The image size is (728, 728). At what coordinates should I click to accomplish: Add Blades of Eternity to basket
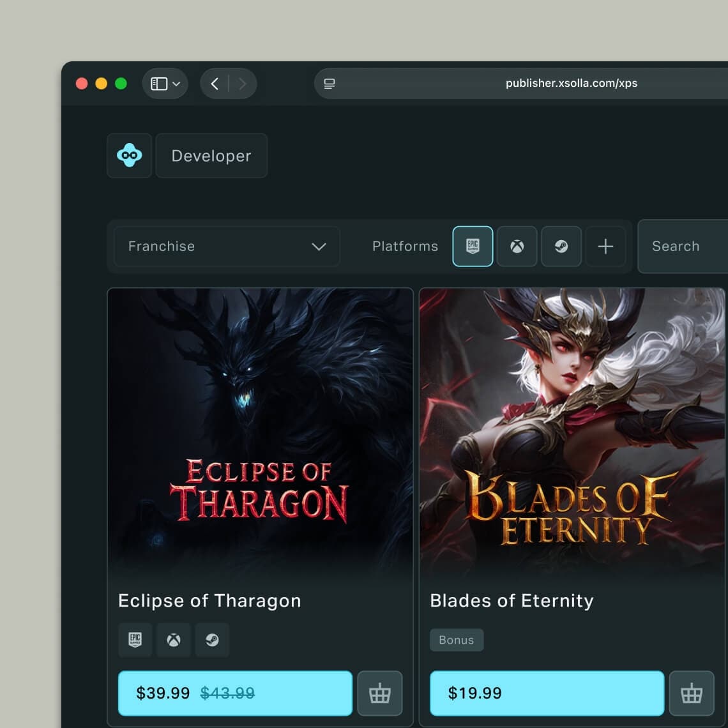point(692,693)
